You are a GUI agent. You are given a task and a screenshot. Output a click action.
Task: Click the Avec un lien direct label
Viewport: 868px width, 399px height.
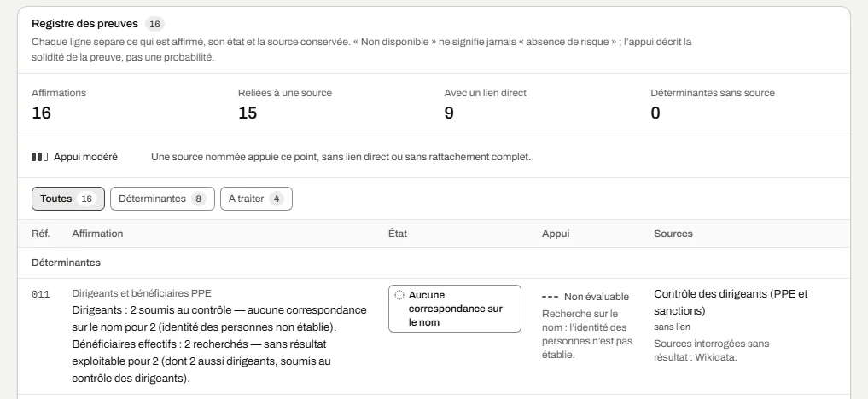tap(486, 93)
